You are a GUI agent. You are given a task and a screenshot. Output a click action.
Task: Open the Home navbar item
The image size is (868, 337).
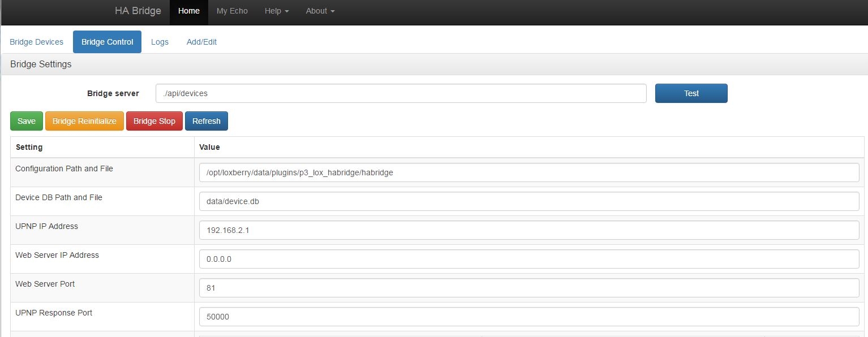click(189, 11)
